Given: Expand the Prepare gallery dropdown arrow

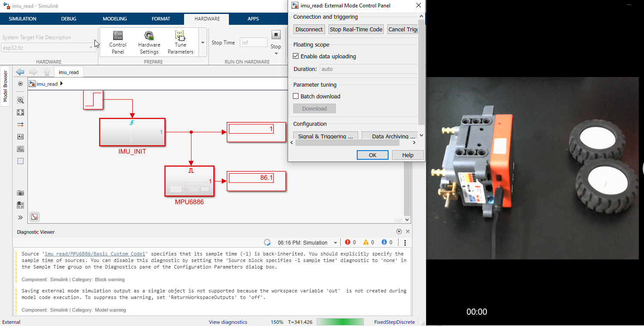Looking at the screenshot, I should tap(202, 42).
